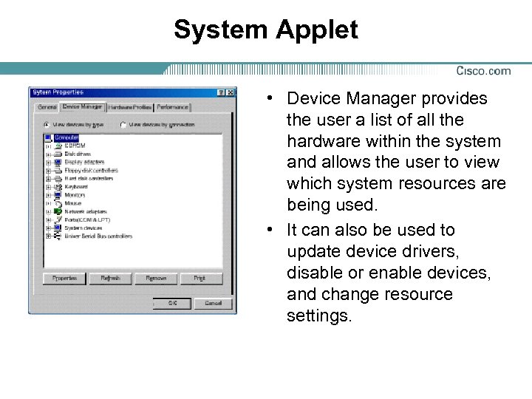Click the Computer root icon in device tree
The height and width of the screenshot is (399, 532).
click(x=49, y=138)
